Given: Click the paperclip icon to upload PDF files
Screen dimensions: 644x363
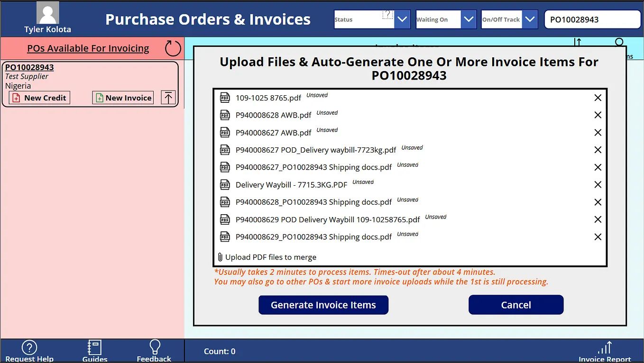Looking at the screenshot, I should 220,257.
